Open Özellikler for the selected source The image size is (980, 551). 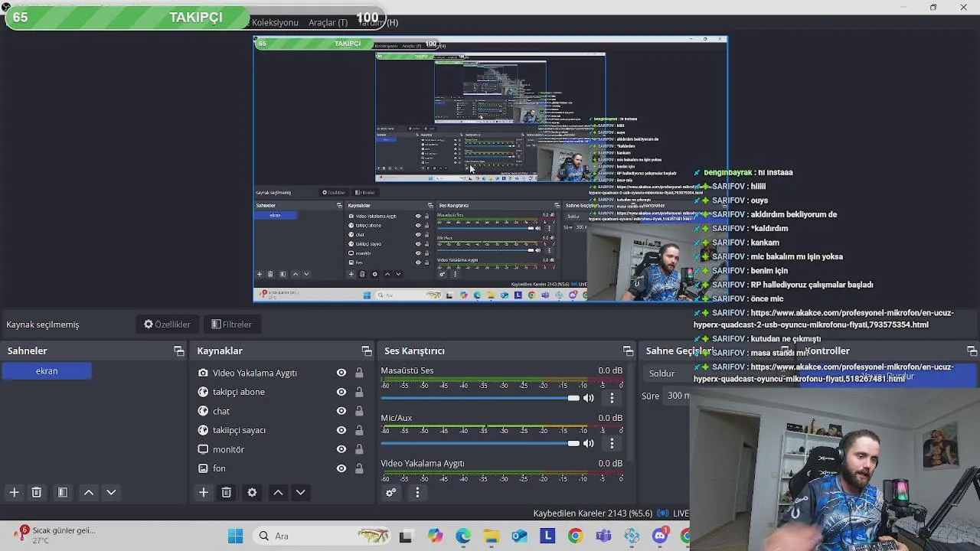168,324
